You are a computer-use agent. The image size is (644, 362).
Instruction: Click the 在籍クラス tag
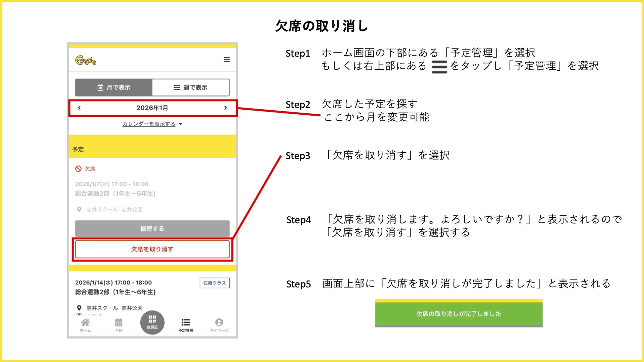[214, 283]
